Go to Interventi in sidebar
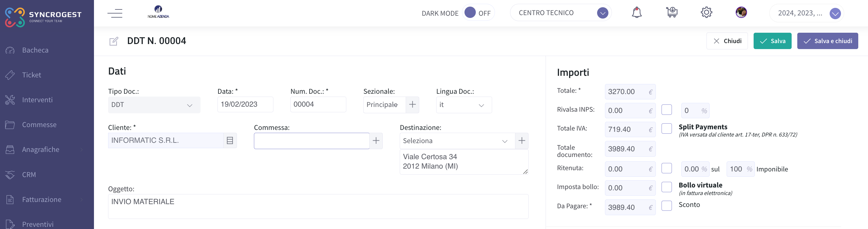 pos(37,100)
